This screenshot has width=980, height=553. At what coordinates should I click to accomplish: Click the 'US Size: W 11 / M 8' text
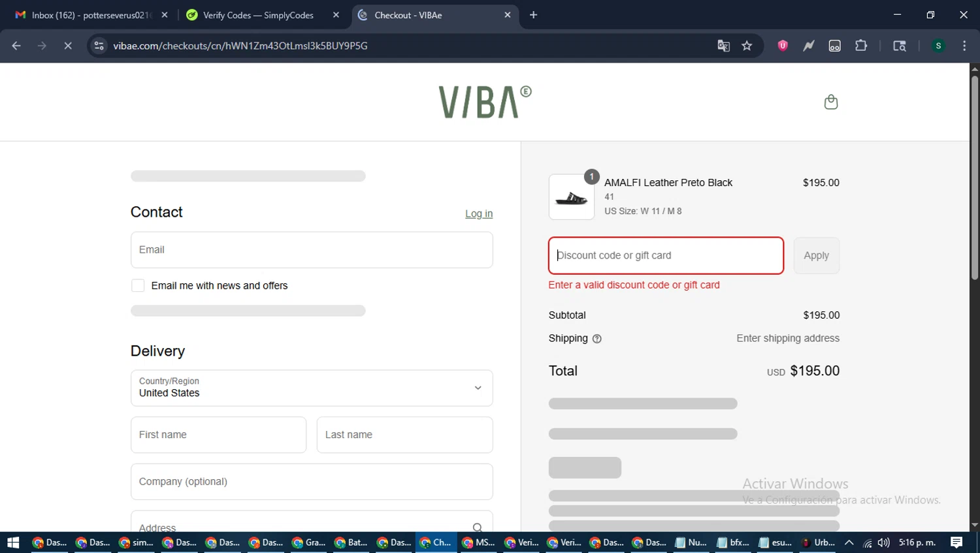tap(643, 212)
